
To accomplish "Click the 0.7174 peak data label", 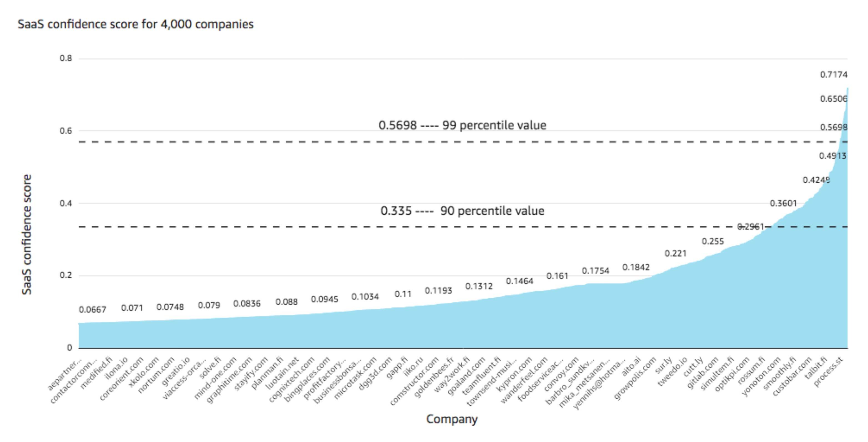I will [x=833, y=75].
